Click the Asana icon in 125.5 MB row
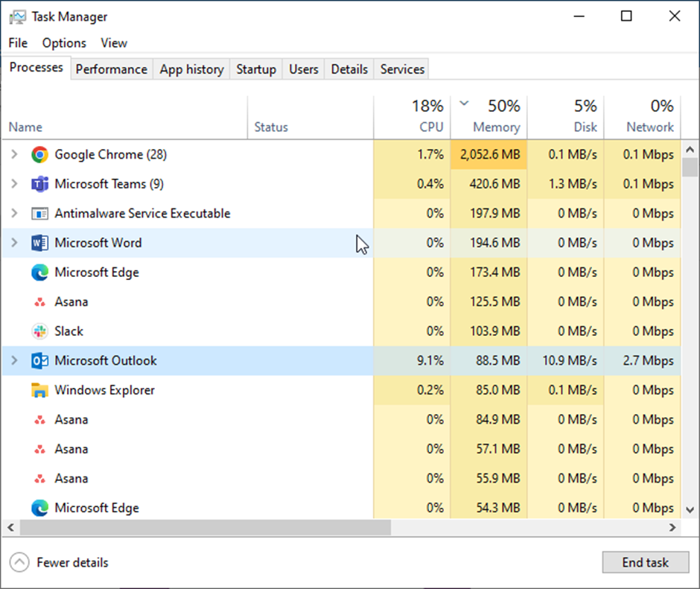This screenshot has height=589, width=700. click(x=39, y=302)
